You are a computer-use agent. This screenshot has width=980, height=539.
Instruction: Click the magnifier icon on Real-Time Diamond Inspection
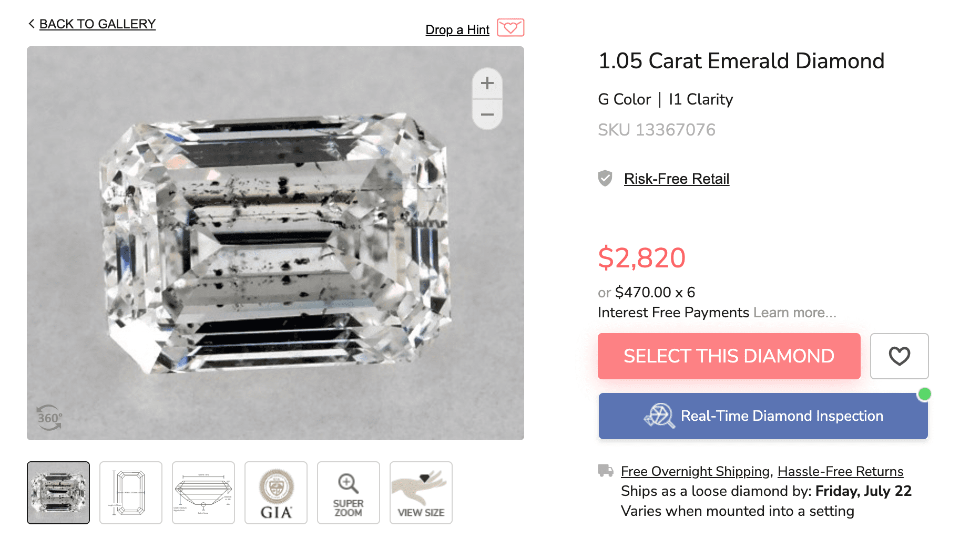[660, 416]
